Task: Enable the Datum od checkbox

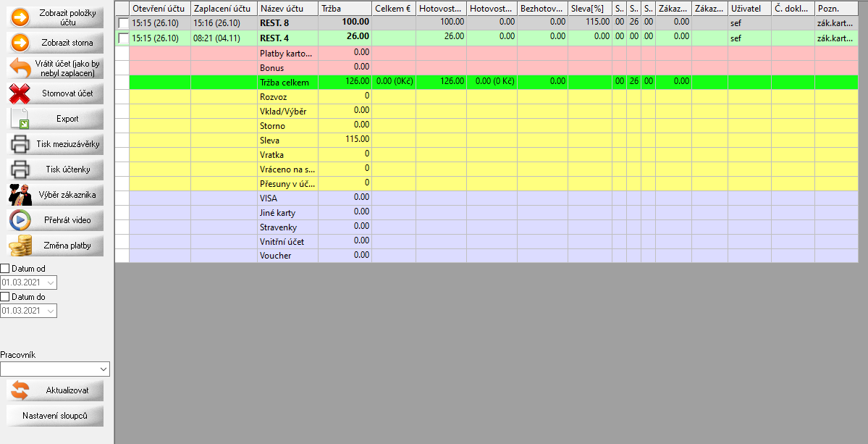Action: coord(5,269)
